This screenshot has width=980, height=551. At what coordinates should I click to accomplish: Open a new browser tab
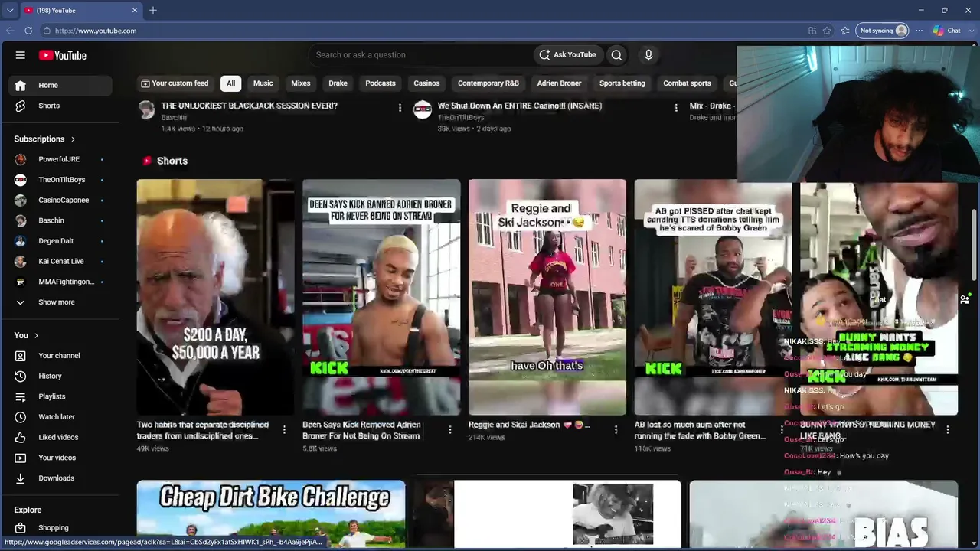(x=153, y=10)
